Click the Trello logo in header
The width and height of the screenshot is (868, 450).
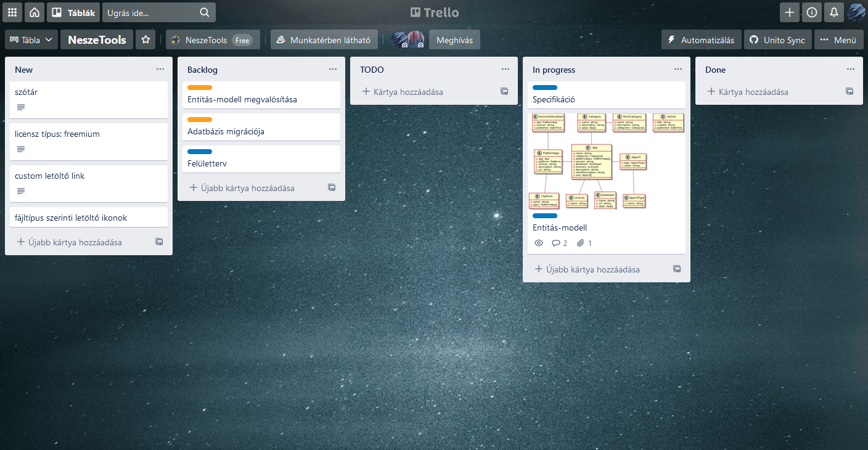pos(434,12)
